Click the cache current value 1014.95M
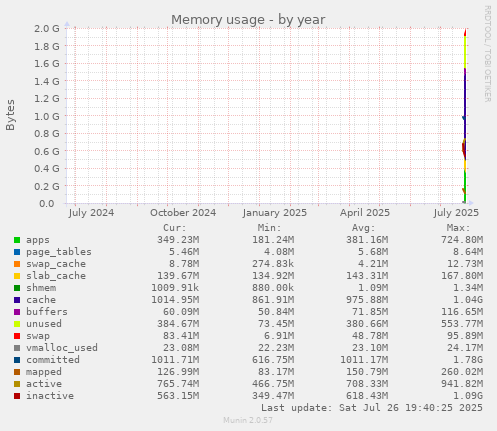This screenshot has height=431, width=497. 175,300
